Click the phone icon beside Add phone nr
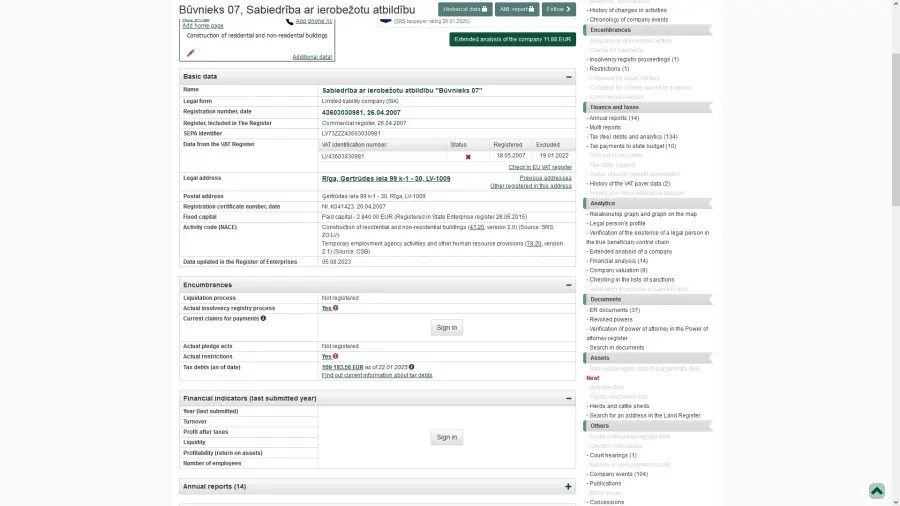900x506 pixels. [x=289, y=21]
